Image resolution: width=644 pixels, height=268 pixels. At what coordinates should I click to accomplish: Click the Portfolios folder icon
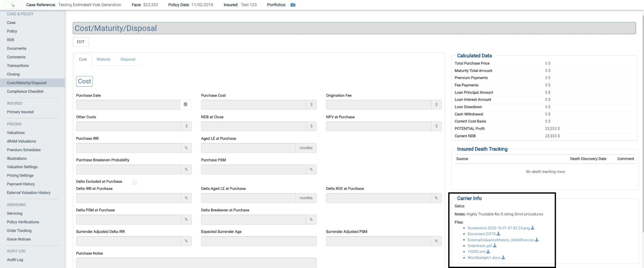(x=293, y=5)
